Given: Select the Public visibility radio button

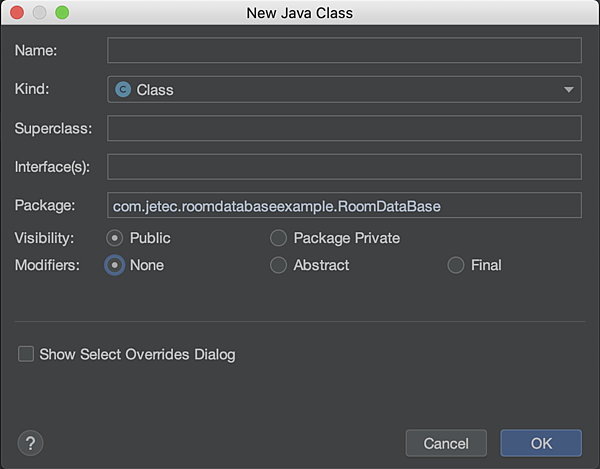Looking at the screenshot, I should point(114,238).
